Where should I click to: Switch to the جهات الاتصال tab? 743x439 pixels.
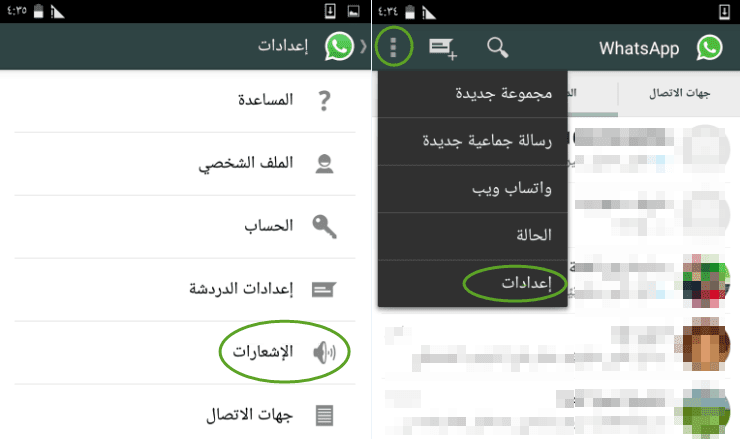[x=679, y=93]
